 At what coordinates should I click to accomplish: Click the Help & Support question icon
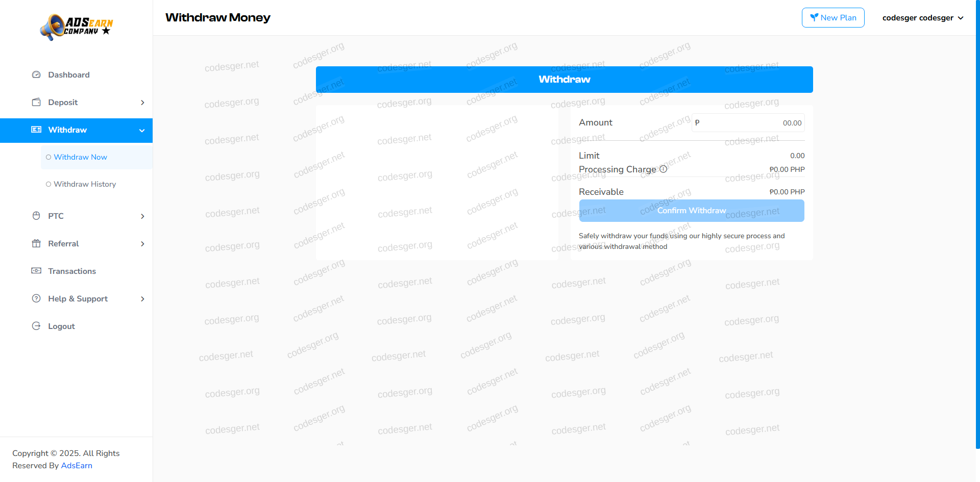pyautogui.click(x=36, y=299)
